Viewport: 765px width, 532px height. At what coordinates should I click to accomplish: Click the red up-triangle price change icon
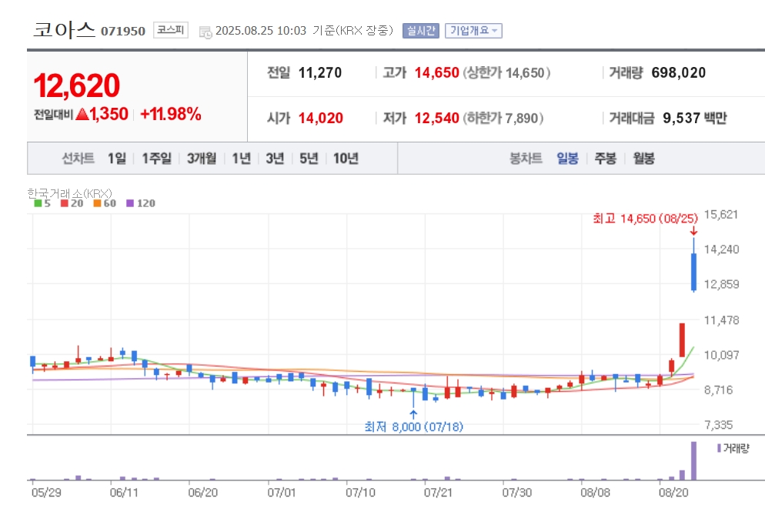(x=82, y=114)
